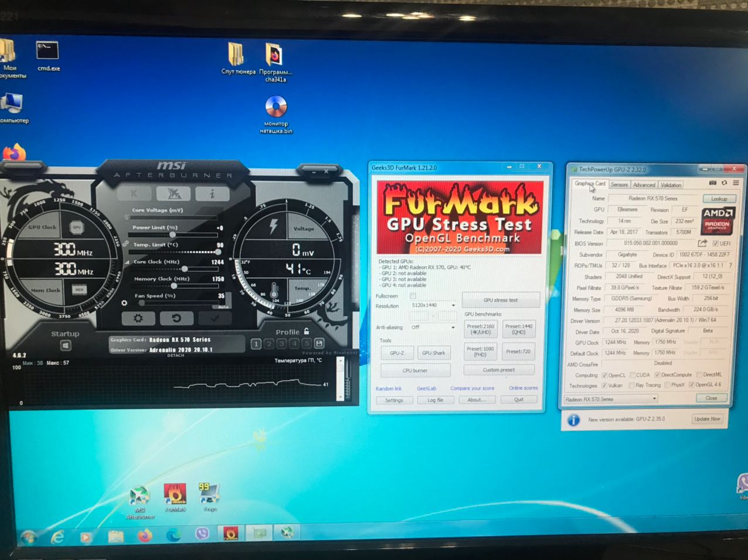Toggle the Ray Tracing checkbox in GPU-Z
The width and height of the screenshot is (748, 560).
point(631,385)
